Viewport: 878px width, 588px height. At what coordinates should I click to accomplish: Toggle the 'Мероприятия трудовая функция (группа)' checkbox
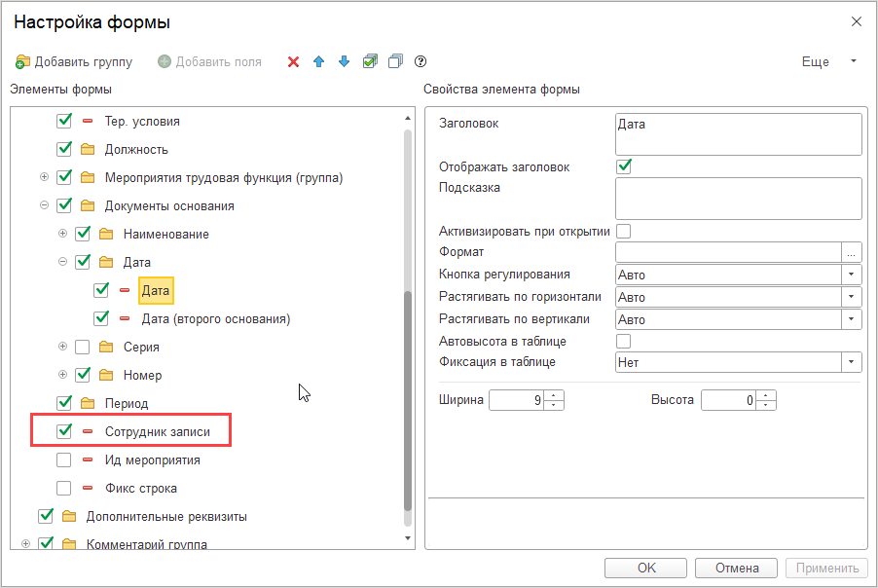point(64,177)
